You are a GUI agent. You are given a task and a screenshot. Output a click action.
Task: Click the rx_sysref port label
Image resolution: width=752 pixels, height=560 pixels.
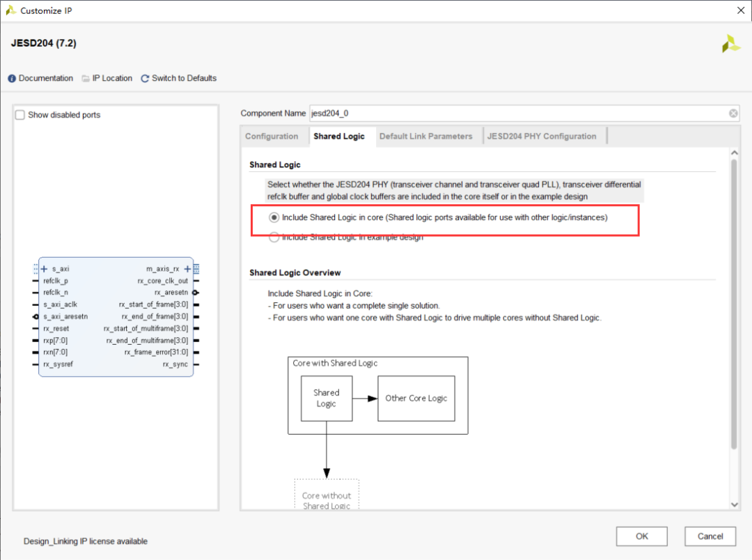(58, 364)
